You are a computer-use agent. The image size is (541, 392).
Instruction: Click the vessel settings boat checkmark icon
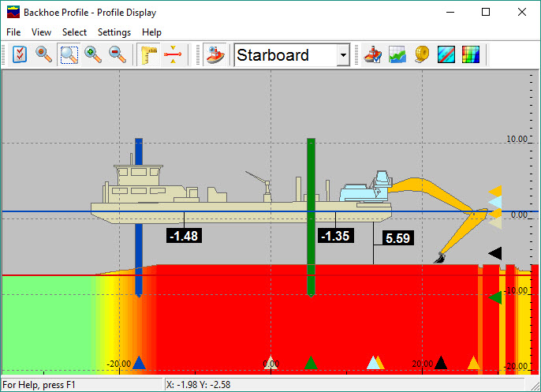pos(372,54)
